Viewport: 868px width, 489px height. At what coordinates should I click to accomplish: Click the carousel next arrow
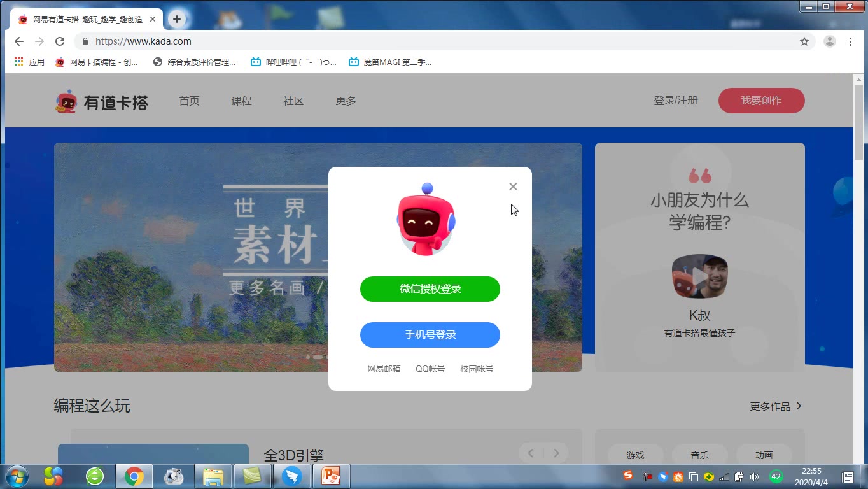[x=556, y=453]
